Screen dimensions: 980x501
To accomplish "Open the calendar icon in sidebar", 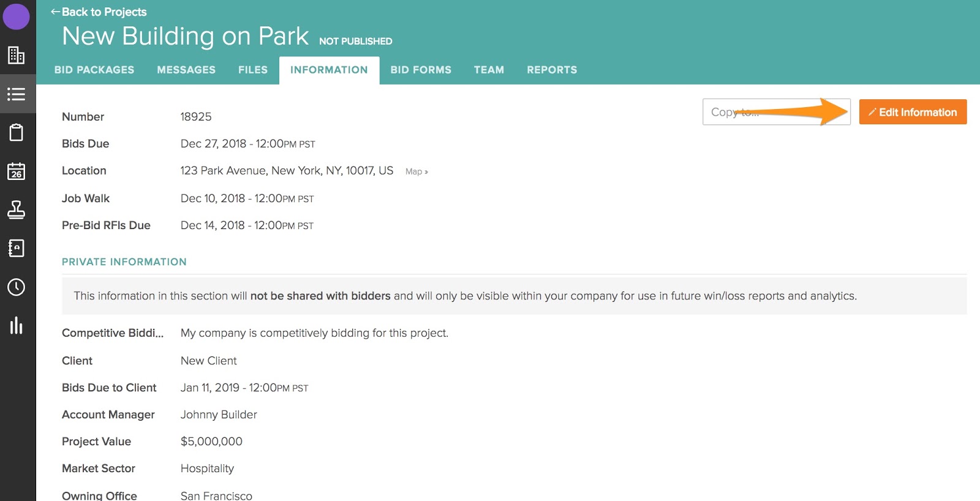I will pos(17,171).
